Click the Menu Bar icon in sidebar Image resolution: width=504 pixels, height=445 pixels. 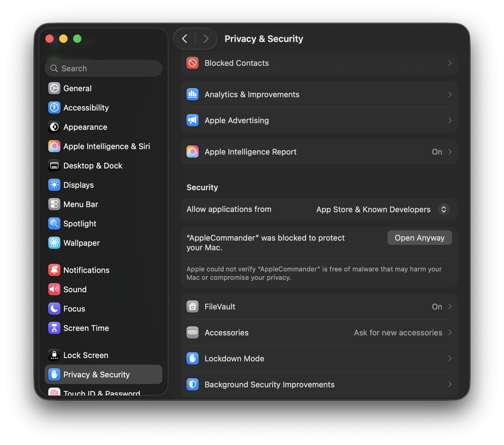(54, 204)
